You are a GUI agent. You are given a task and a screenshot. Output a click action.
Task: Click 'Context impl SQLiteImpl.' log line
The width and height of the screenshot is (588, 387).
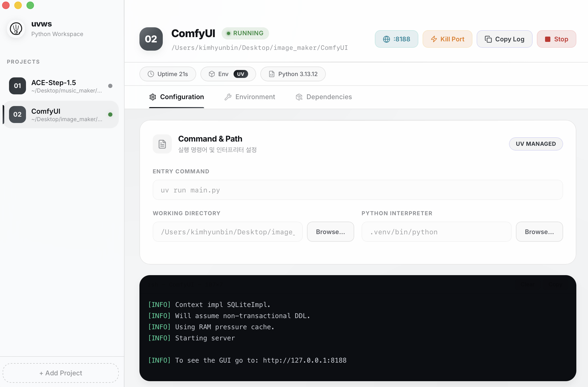(x=209, y=305)
